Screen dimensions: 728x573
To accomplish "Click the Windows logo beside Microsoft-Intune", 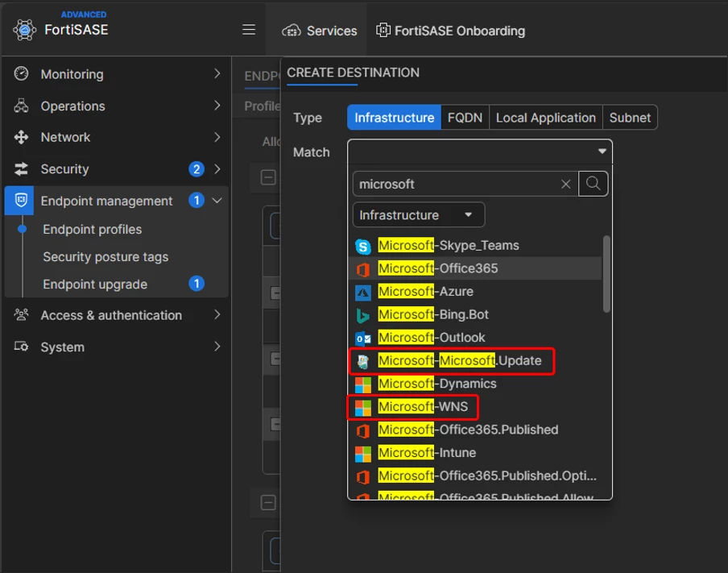I will [363, 454].
